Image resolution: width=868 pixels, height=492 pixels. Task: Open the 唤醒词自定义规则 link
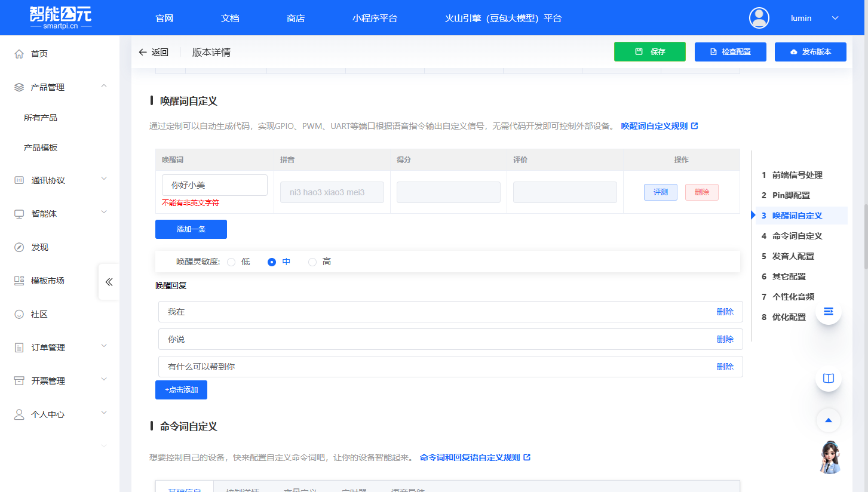655,126
